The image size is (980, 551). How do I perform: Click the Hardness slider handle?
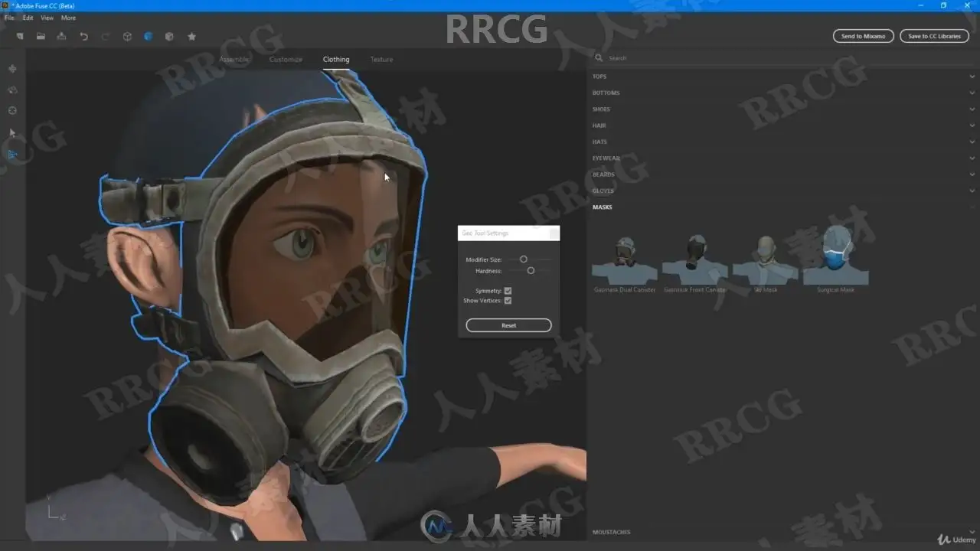point(531,271)
